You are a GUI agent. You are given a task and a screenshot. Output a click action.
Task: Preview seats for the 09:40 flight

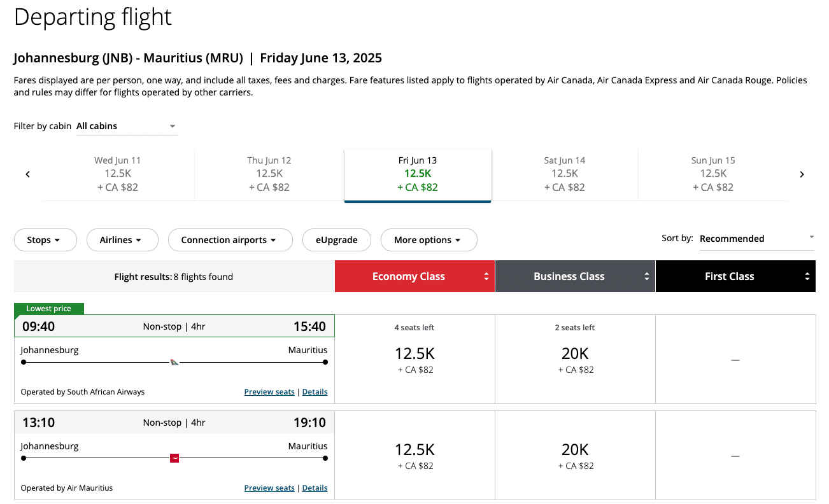click(x=269, y=392)
